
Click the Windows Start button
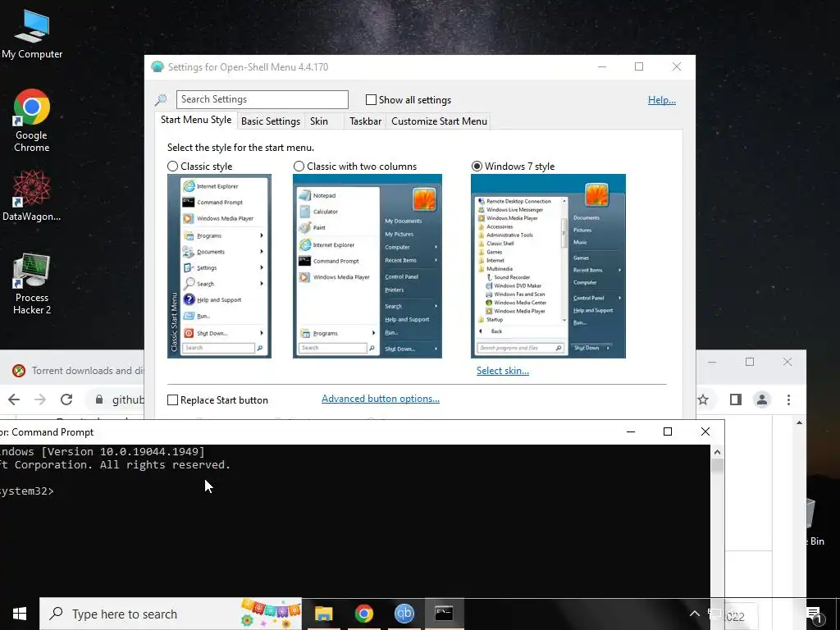(20, 614)
